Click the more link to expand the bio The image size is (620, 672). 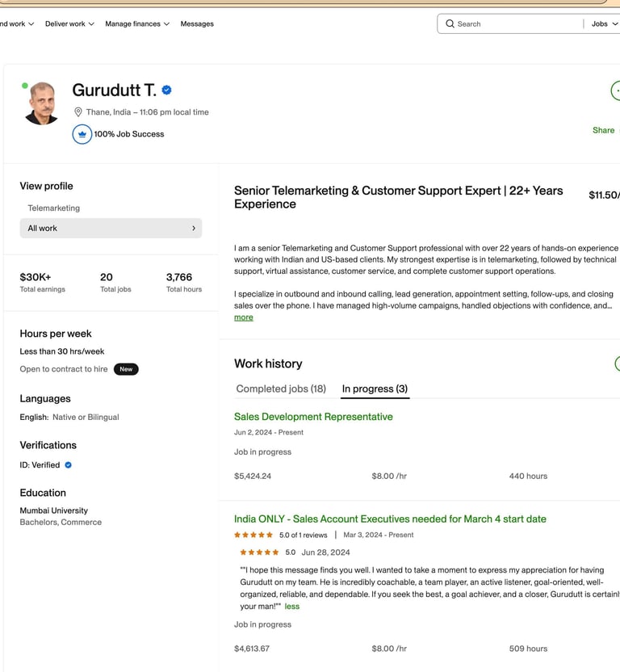pyautogui.click(x=243, y=317)
